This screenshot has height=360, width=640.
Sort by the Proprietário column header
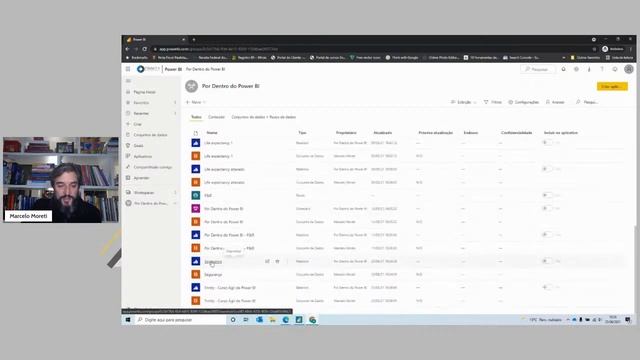(x=346, y=133)
